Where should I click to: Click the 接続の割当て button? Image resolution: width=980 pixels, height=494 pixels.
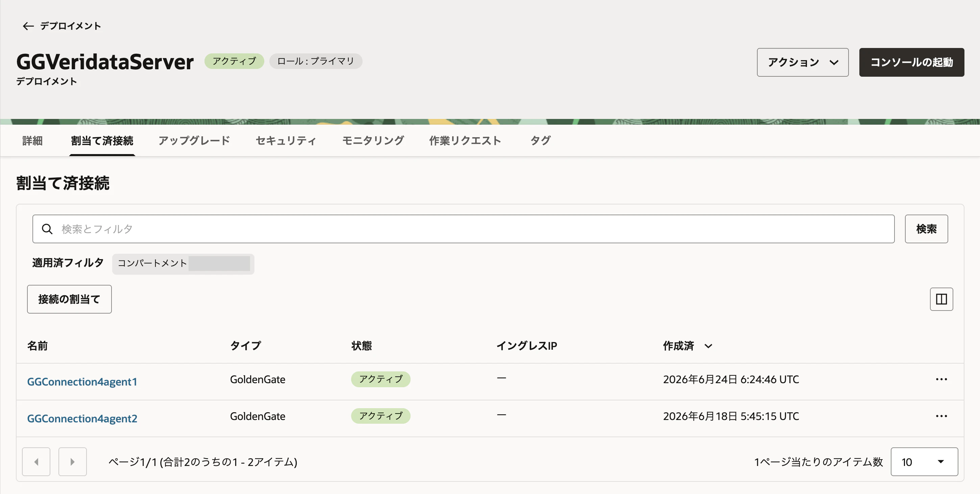(69, 299)
